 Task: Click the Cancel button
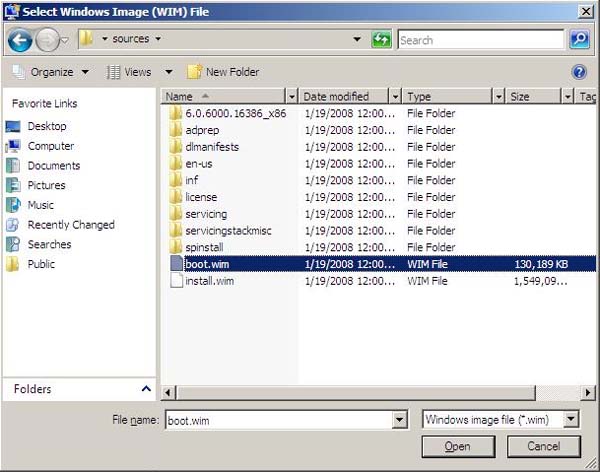pos(544,446)
